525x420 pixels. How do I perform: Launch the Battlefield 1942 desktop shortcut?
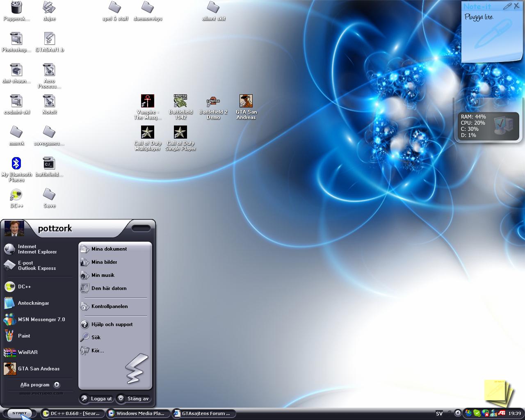point(180,107)
